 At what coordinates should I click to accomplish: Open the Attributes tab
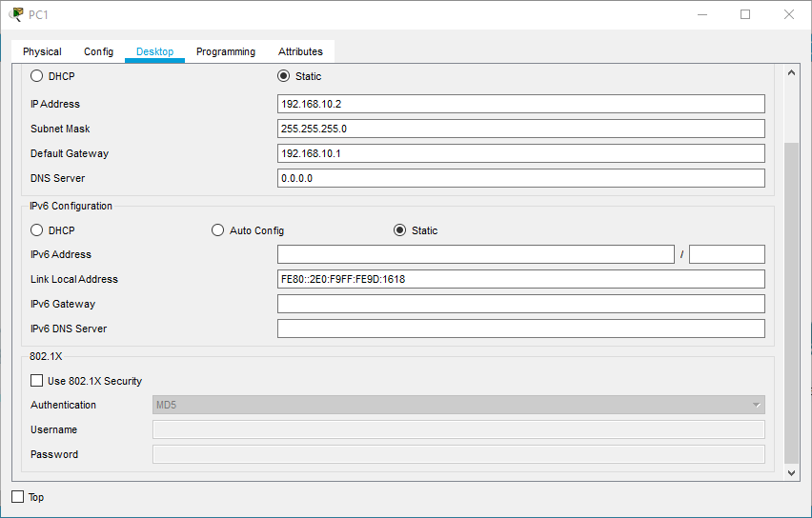click(300, 51)
